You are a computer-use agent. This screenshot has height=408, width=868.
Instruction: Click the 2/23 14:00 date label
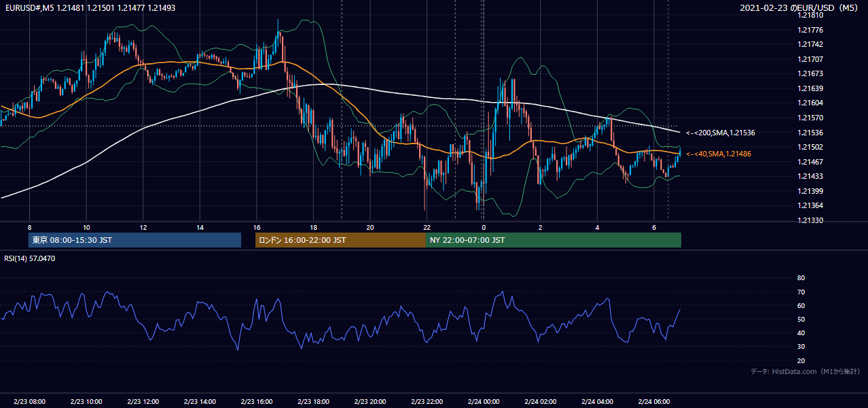pyautogui.click(x=200, y=402)
